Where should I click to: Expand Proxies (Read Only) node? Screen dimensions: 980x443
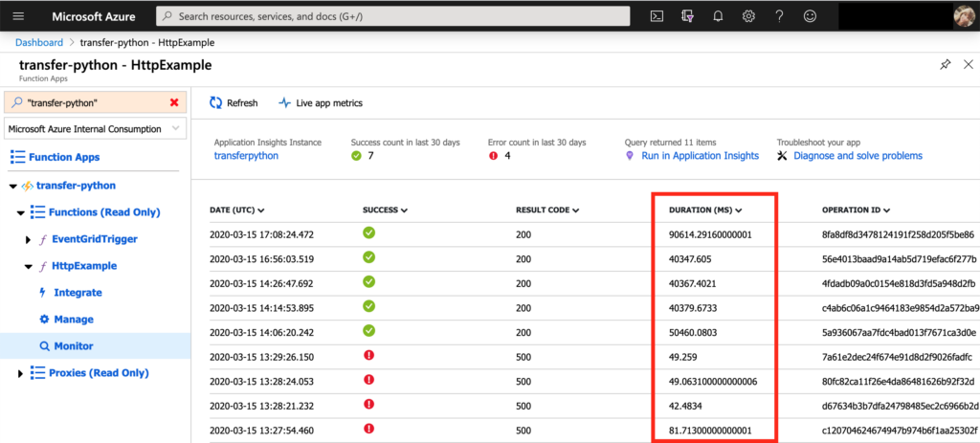(20, 374)
